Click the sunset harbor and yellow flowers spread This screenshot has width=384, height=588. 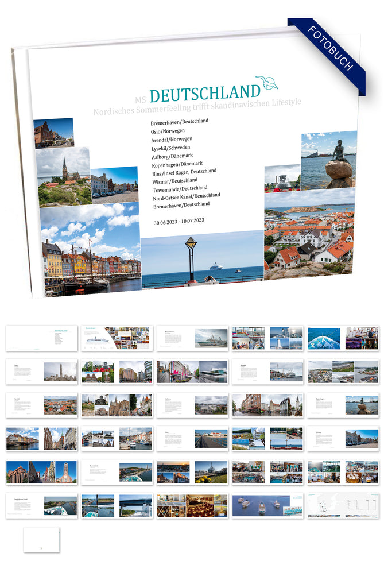(192, 472)
